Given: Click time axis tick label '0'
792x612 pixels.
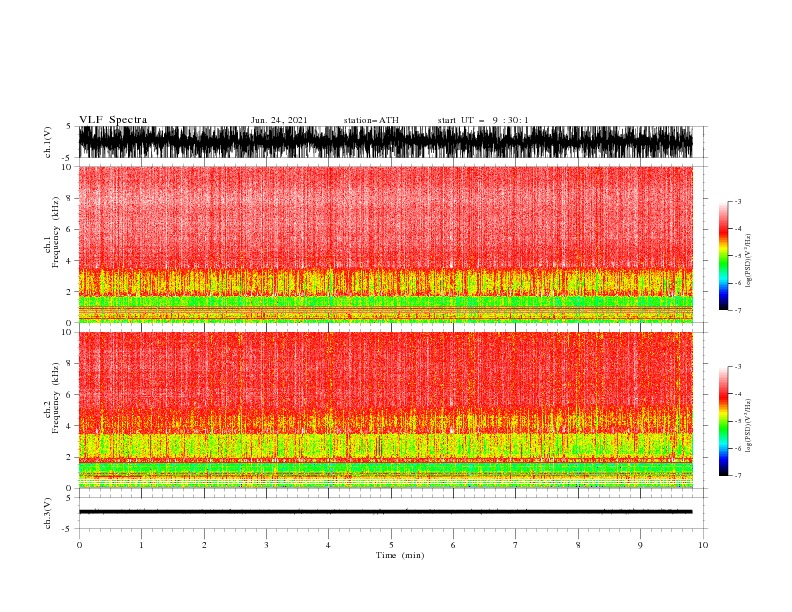Looking at the screenshot, I should pyautogui.click(x=79, y=545).
